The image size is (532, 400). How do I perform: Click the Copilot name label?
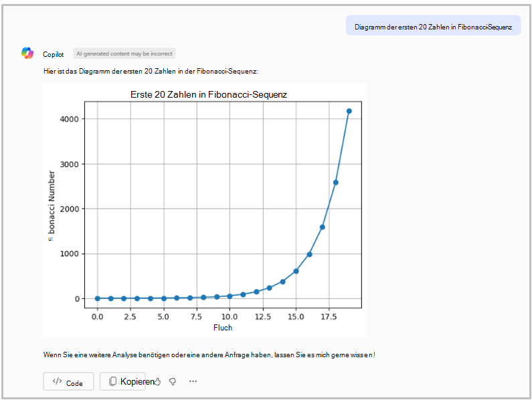54,54
